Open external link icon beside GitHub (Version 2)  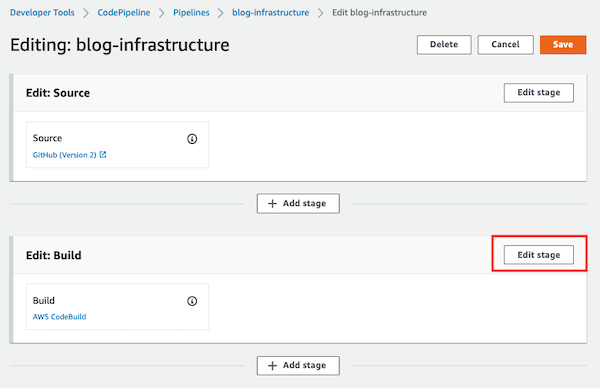(103, 155)
